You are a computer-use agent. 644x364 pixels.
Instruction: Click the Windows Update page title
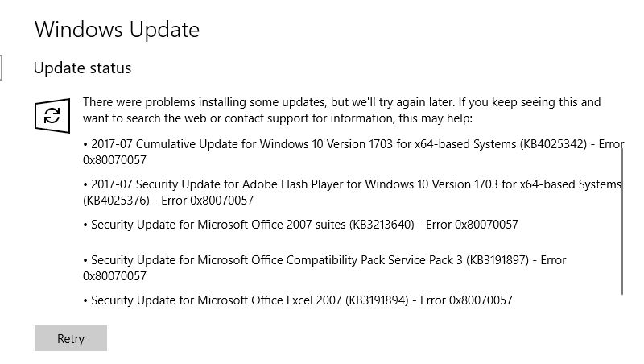(x=117, y=30)
